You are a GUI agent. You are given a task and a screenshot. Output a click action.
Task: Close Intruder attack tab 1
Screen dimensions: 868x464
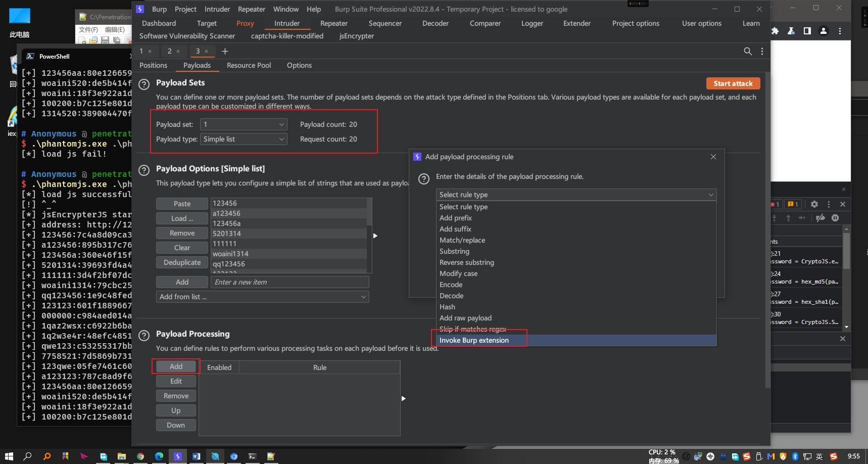coord(150,51)
